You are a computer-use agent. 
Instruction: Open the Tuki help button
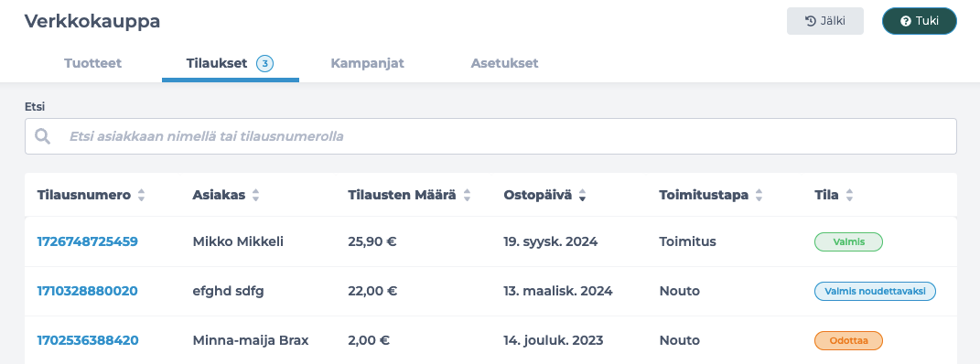pyautogui.click(x=920, y=21)
